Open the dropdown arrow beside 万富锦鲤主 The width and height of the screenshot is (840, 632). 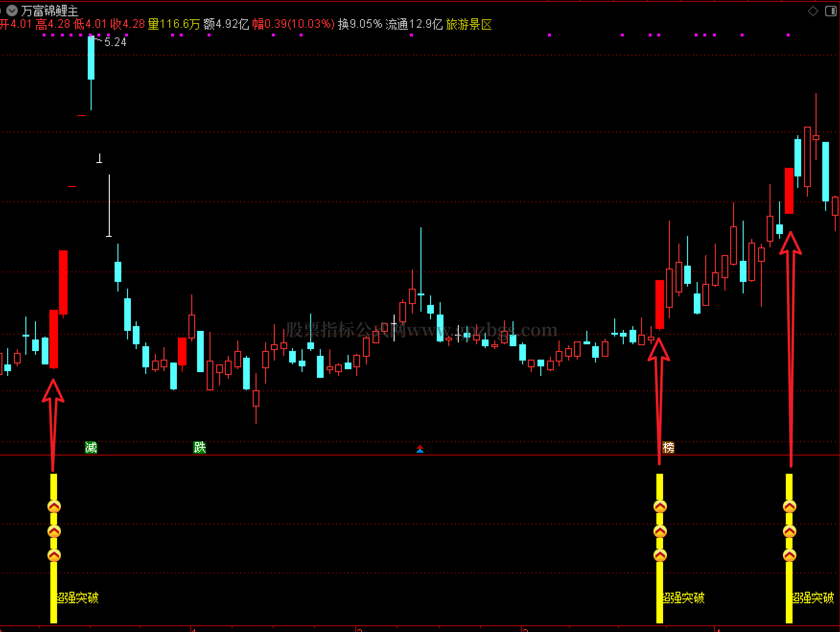click(12, 10)
